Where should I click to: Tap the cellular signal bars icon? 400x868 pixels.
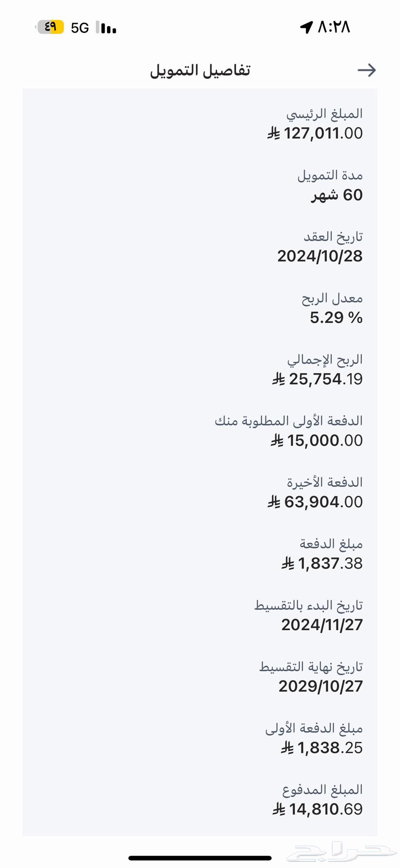point(107,28)
